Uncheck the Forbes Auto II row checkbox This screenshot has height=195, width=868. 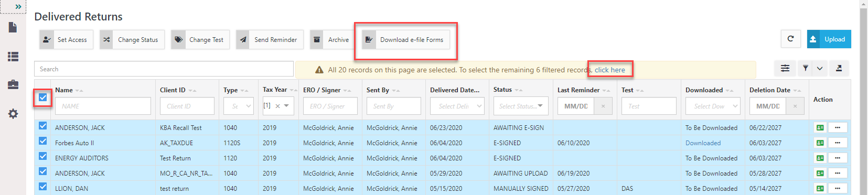42,141
